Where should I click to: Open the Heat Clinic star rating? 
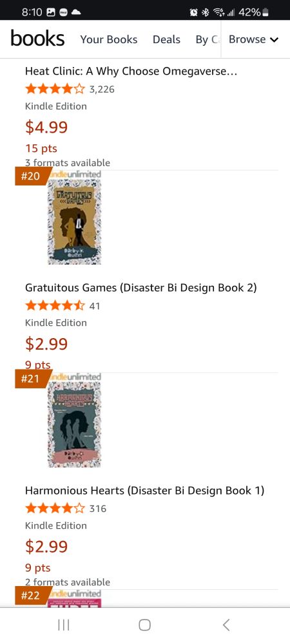coord(55,89)
